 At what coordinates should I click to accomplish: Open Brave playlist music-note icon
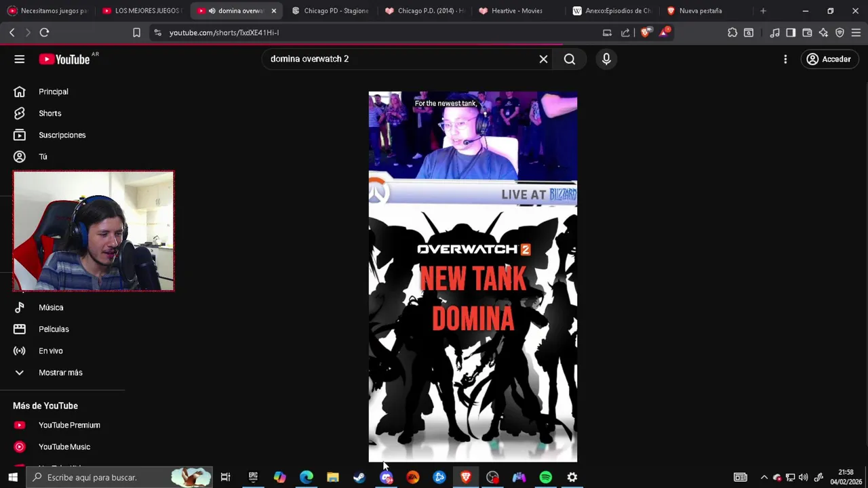pyautogui.click(x=775, y=33)
